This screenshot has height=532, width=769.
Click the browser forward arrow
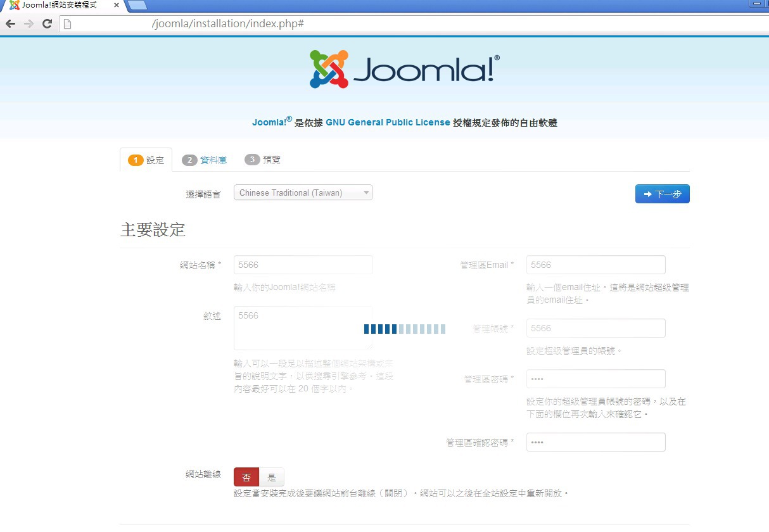pos(29,23)
